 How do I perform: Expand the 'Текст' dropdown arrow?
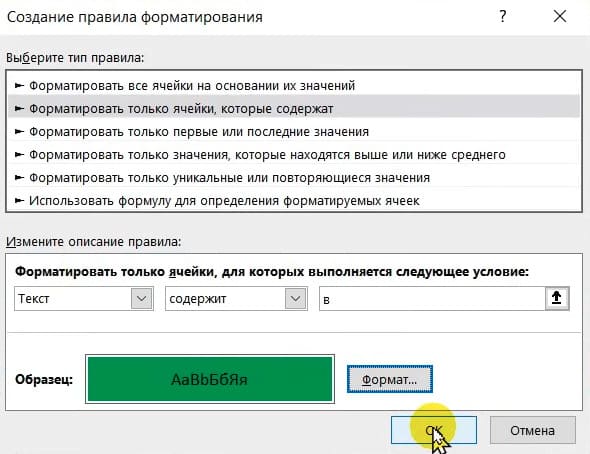(x=141, y=299)
